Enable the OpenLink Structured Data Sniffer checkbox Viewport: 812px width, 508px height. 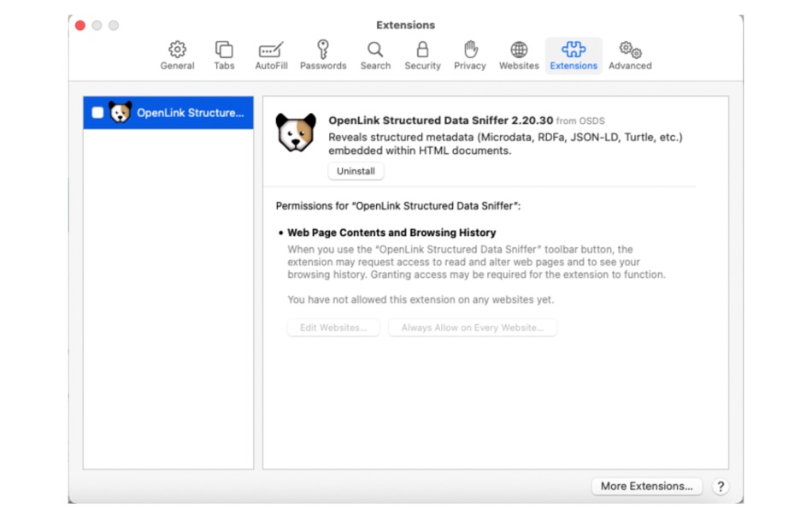click(97, 113)
